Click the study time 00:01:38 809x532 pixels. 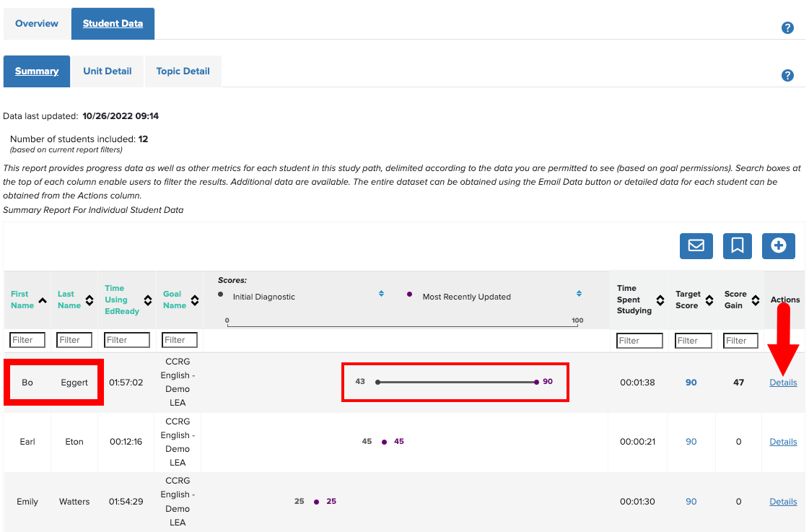[638, 383]
